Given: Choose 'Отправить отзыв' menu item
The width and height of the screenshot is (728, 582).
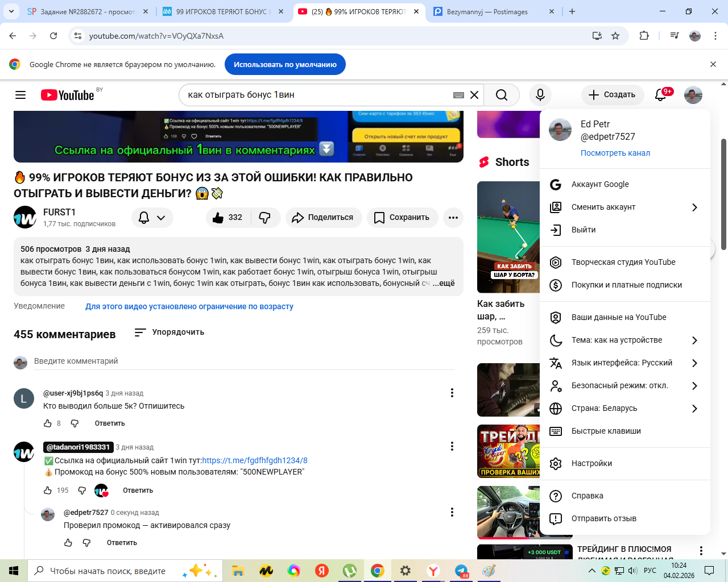Looking at the screenshot, I should tap(625, 518).
